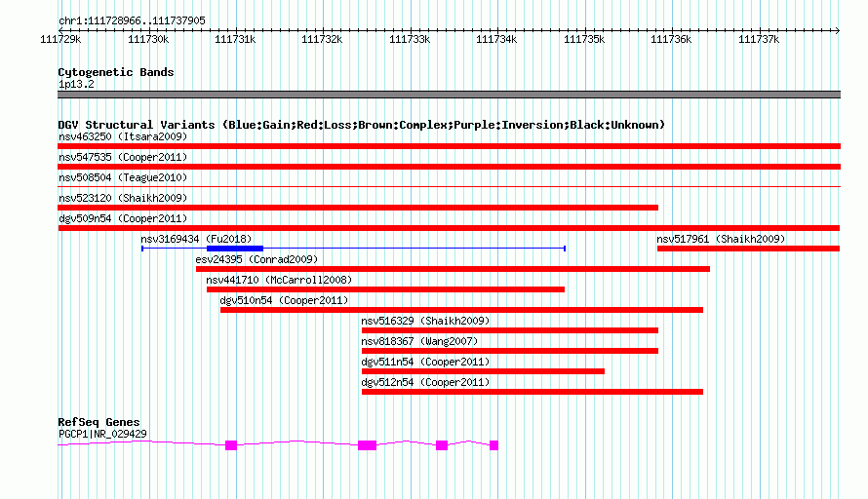Viewport: 868px width, 499px height.
Task: Click the DGV Structural Variants track title
Action: (361, 125)
